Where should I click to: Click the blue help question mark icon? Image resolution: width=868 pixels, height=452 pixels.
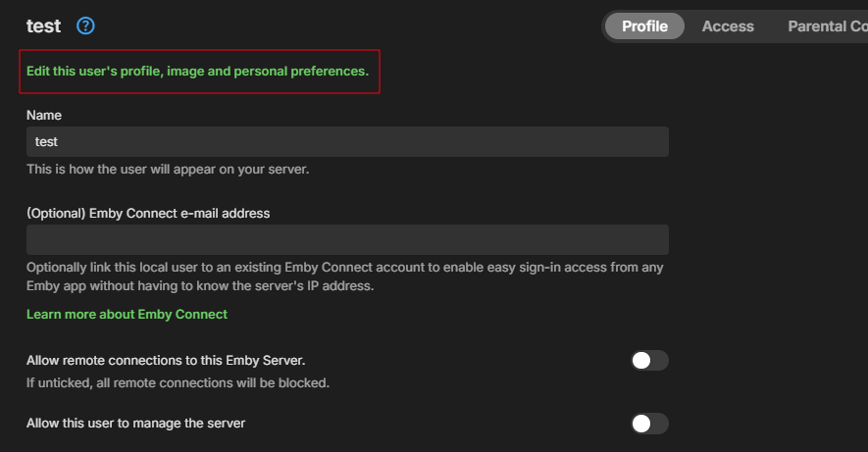click(85, 26)
